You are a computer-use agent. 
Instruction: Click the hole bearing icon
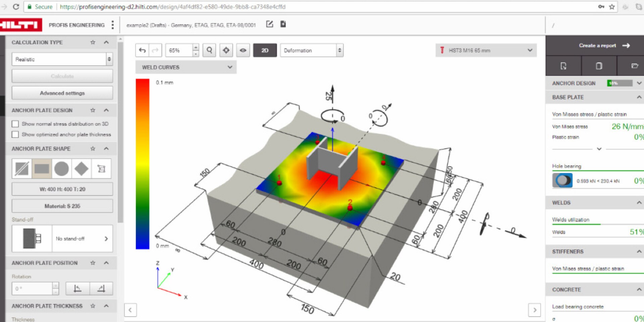pos(562,180)
